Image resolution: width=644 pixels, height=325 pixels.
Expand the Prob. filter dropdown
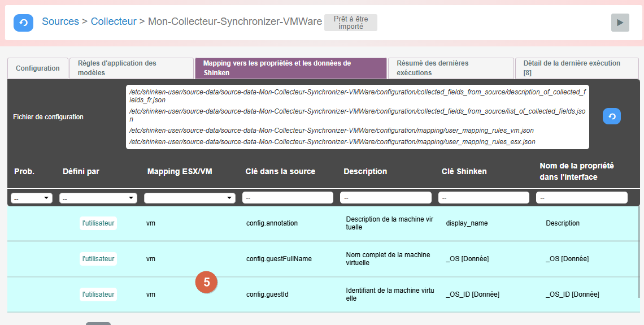tap(32, 198)
